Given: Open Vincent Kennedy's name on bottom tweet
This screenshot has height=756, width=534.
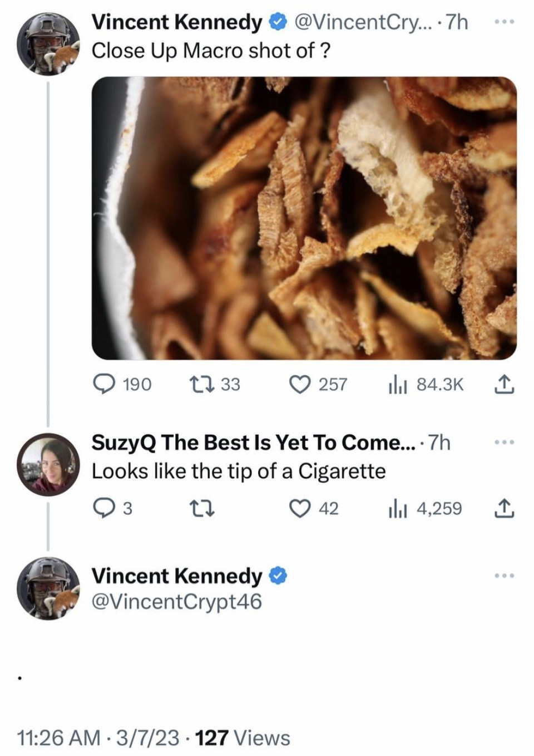Looking at the screenshot, I should [x=176, y=576].
